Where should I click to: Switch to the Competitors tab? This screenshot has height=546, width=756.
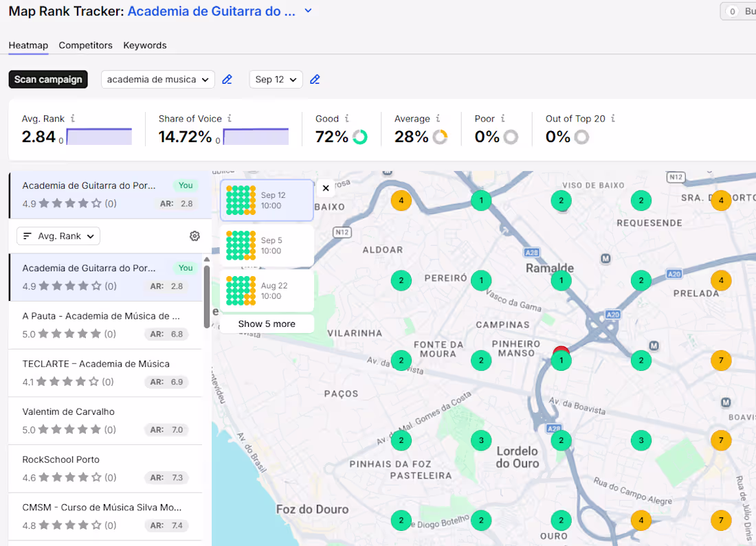point(85,45)
